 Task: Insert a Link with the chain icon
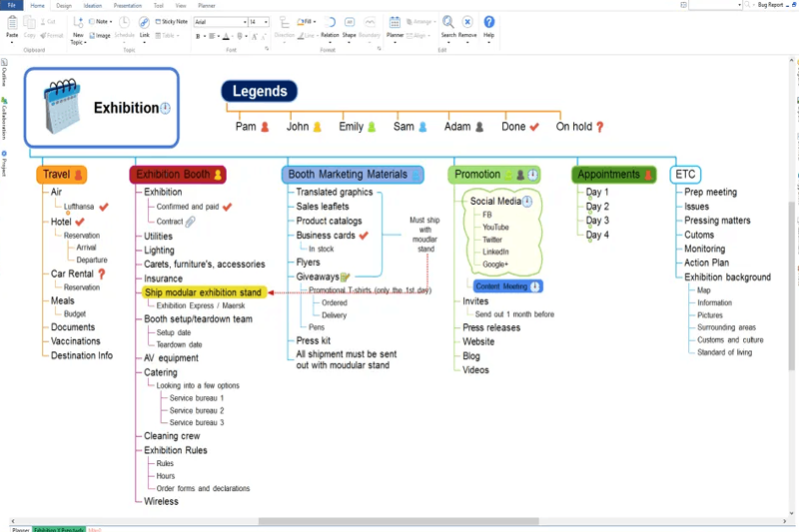(144, 23)
